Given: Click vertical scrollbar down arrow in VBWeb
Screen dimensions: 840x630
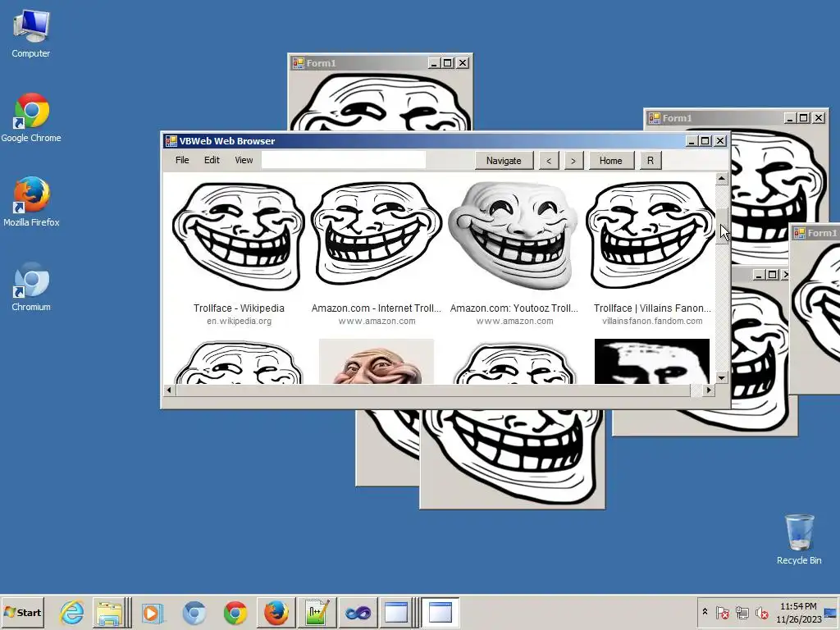Looking at the screenshot, I should (x=722, y=377).
